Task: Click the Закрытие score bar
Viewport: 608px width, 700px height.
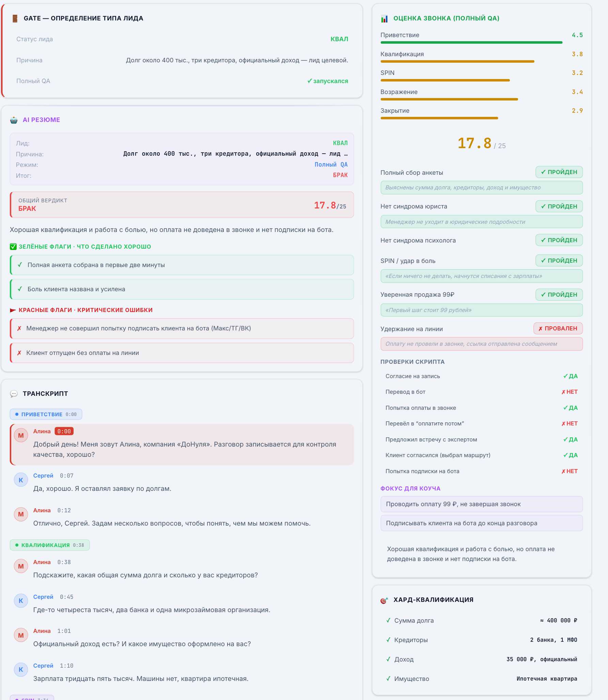Action: coord(439,118)
